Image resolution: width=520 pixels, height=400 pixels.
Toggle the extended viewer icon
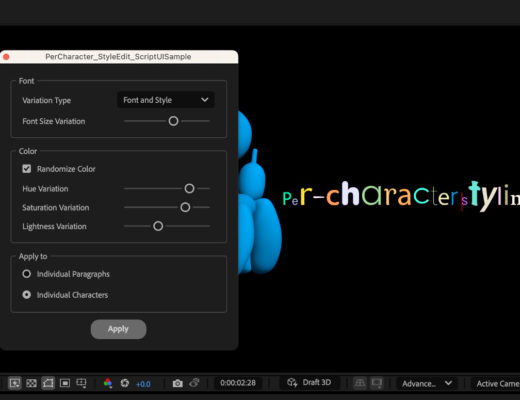[x=376, y=383]
